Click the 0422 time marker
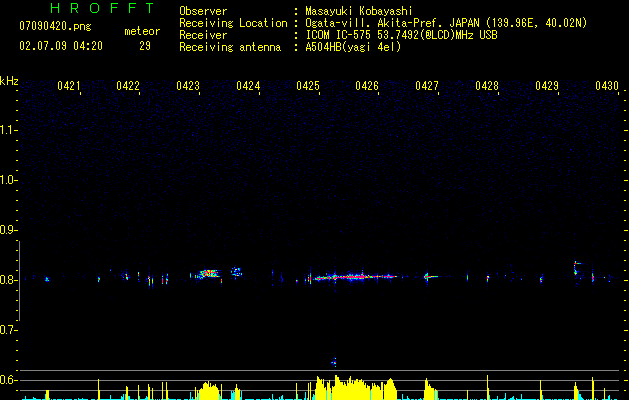 coord(128,86)
